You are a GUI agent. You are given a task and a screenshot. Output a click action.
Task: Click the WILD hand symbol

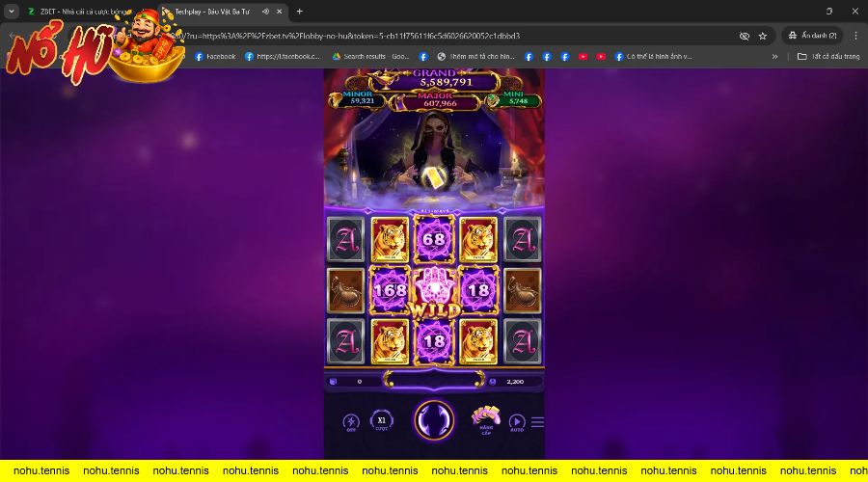click(434, 289)
